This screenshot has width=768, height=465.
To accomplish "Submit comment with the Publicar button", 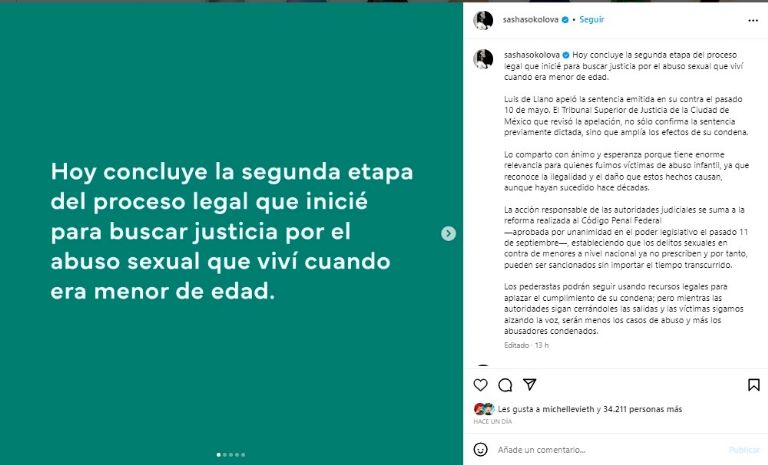I will coord(744,450).
